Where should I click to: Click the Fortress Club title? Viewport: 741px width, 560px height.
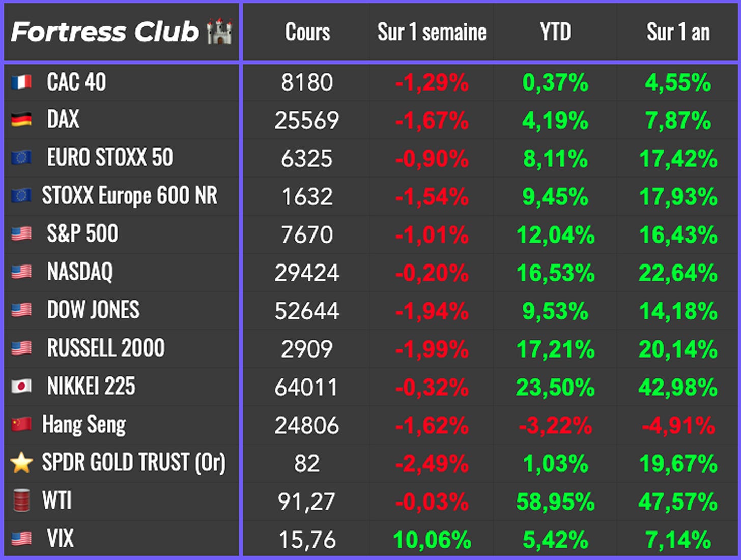coord(105,32)
